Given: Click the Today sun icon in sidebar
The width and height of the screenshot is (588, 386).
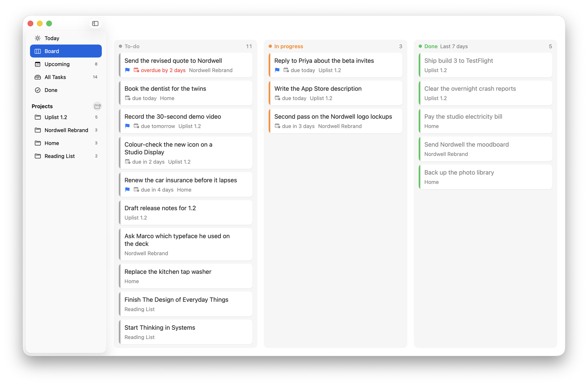Looking at the screenshot, I should click(x=38, y=38).
